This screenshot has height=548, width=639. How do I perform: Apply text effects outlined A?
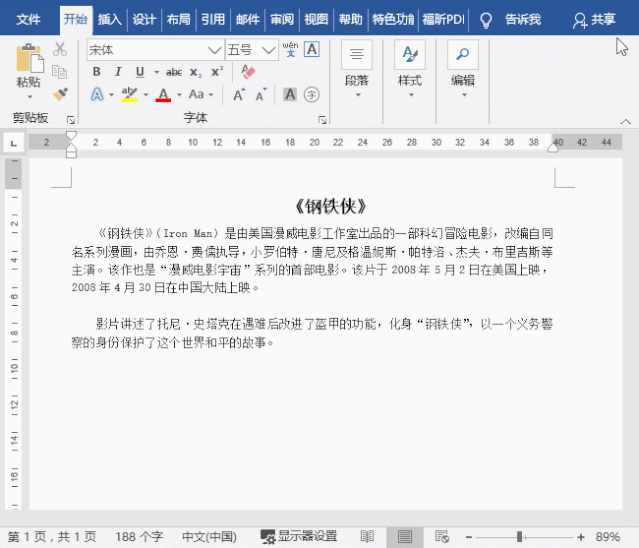97,95
